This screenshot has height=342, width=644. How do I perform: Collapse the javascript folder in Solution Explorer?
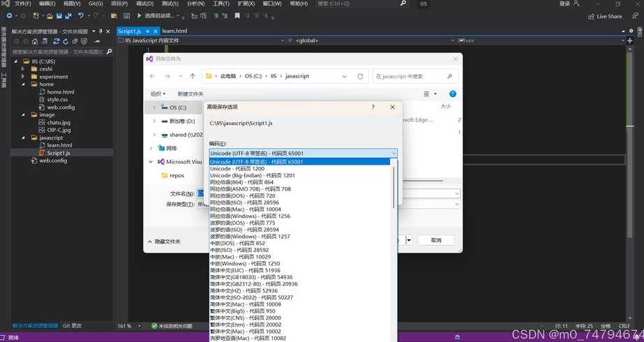click(24, 137)
